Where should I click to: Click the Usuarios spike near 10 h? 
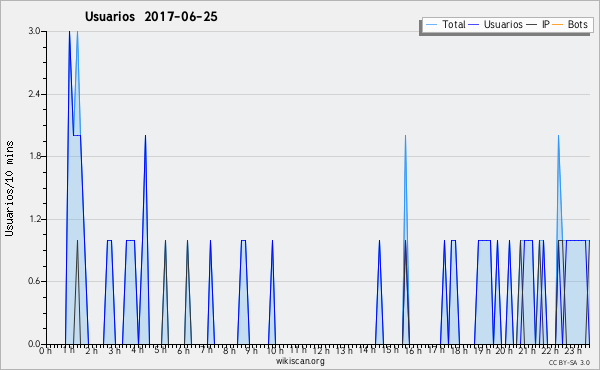(x=272, y=241)
